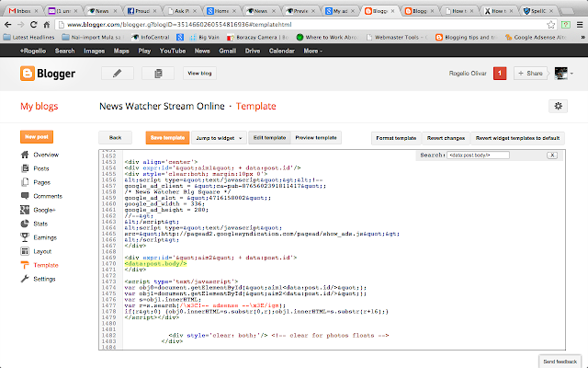Screen dimensions: 588x368
Task: Click News Watcher Stream Online title
Action: [162, 107]
